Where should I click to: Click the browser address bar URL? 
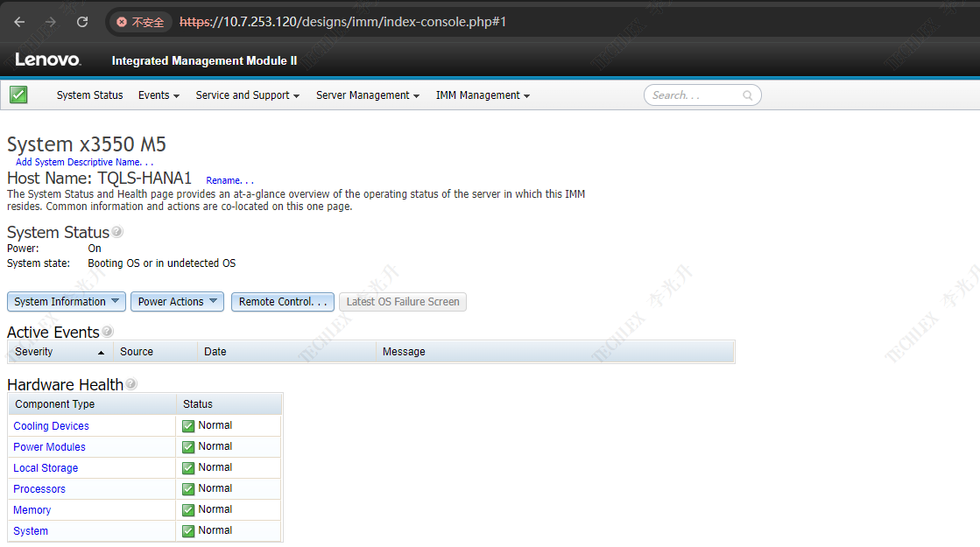(x=342, y=22)
